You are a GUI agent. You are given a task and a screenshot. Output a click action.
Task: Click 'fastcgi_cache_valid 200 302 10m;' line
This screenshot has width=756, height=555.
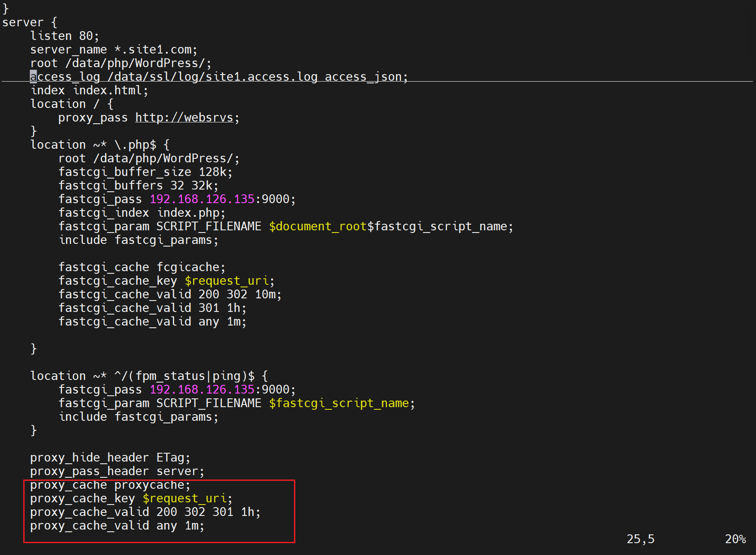click(170, 294)
